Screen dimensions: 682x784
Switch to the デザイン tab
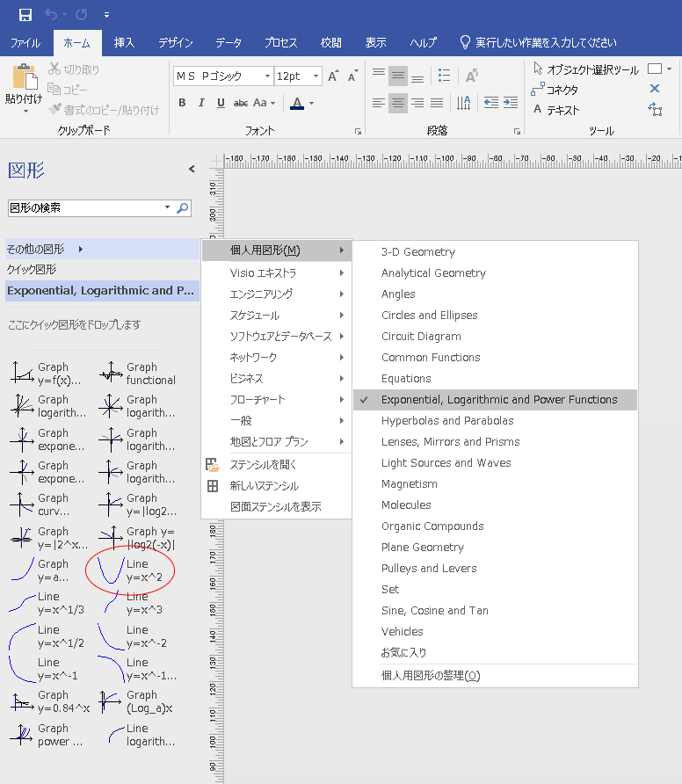tap(176, 43)
